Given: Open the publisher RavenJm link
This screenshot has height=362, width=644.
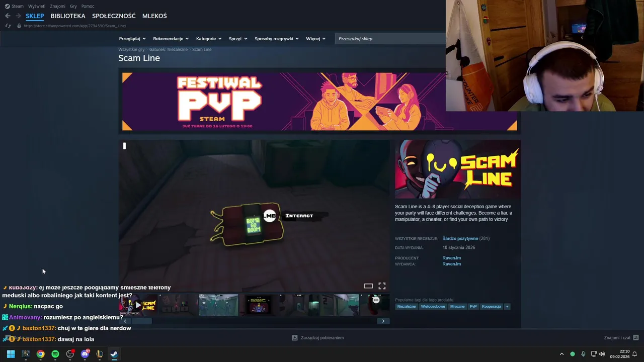Looking at the screenshot, I should coord(451,264).
